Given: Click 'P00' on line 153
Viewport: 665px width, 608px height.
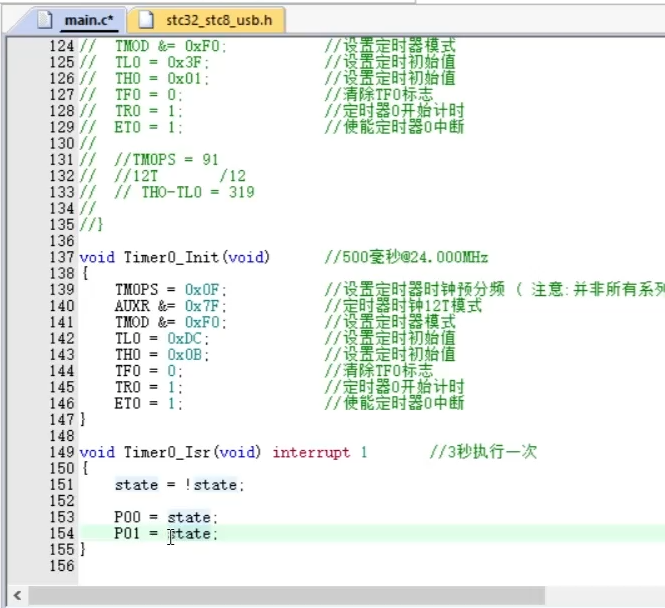Looking at the screenshot, I should [x=127, y=517].
